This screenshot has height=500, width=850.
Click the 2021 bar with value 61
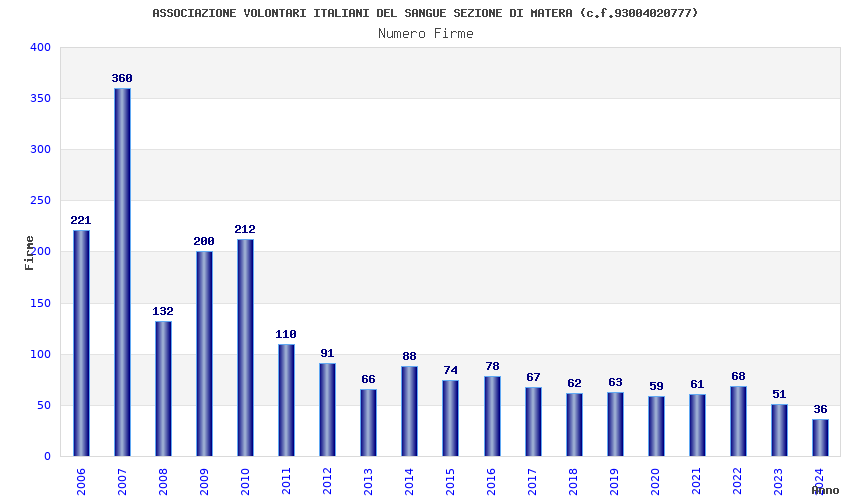[698, 425]
